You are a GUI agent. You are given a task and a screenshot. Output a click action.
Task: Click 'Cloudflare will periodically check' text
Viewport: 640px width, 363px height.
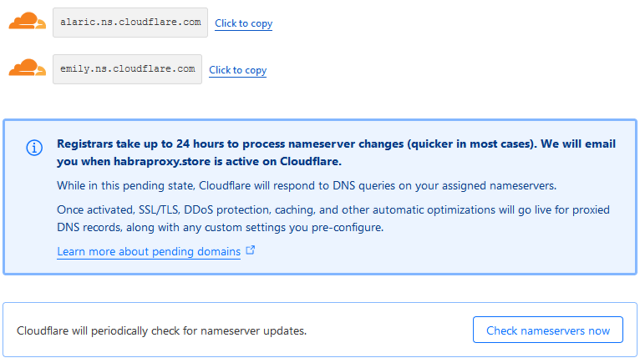161,330
